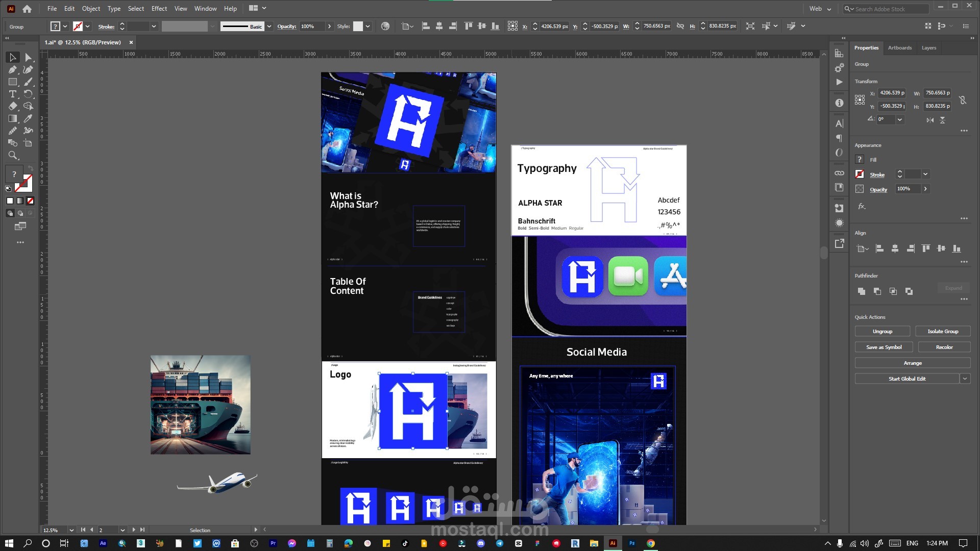Click the Artboard tool
980x551 pixels.
point(28,143)
